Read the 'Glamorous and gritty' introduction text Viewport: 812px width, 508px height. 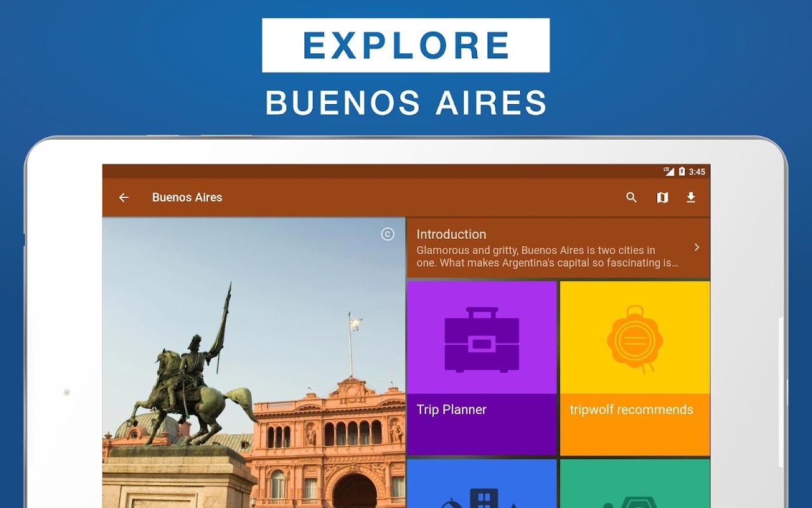point(547,257)
